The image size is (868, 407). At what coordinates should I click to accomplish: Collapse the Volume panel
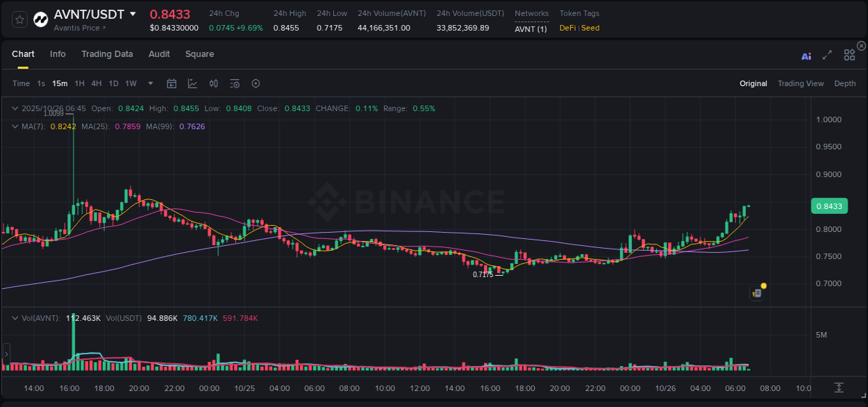point(15,317)
